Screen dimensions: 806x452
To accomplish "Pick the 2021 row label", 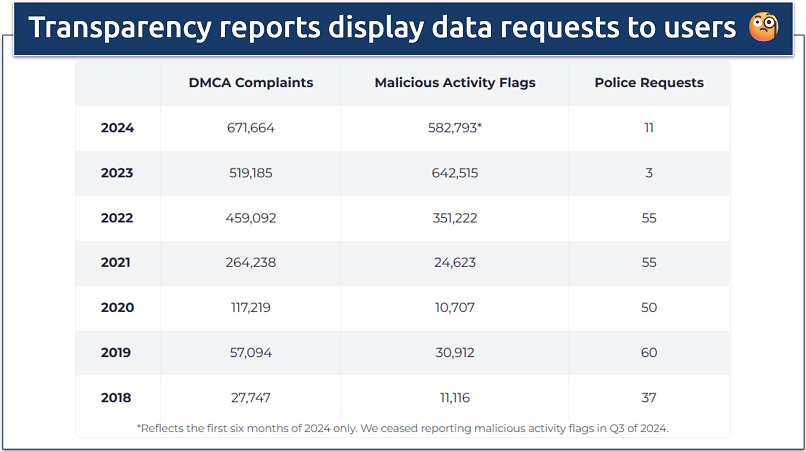I will click(x=117, y=263).
